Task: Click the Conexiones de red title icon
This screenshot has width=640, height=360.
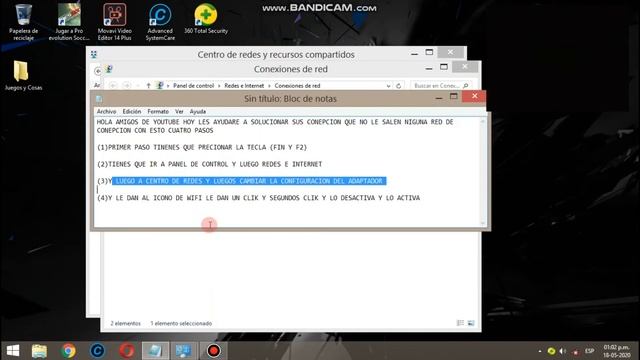Action: pyautogui.click(x=109, y=69)
